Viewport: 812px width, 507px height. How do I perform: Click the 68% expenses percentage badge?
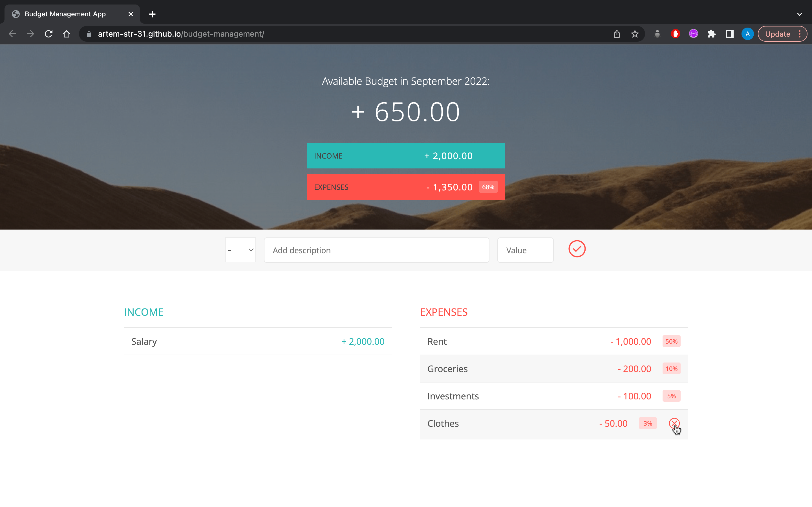[488, 187]
